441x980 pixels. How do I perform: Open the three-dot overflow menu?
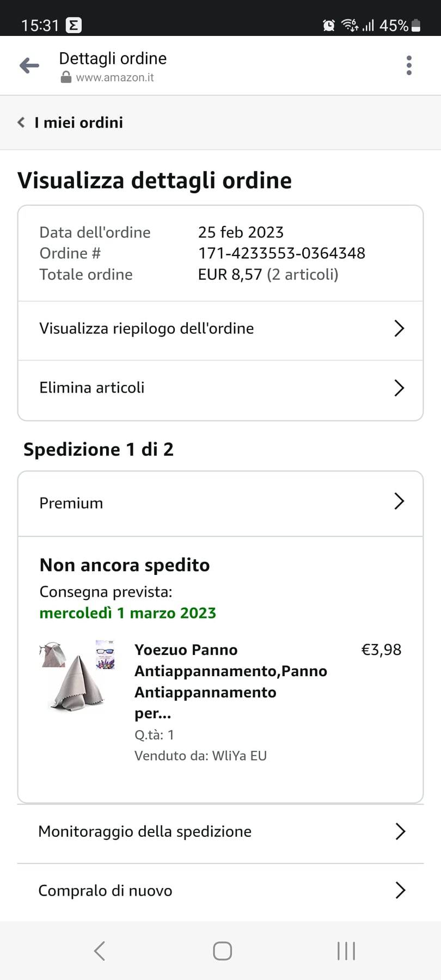click(x=409, y=65)
